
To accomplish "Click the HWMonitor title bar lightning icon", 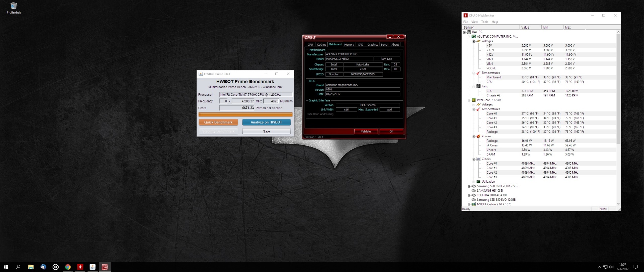I will pyautogui.click(x=466, y=15).
